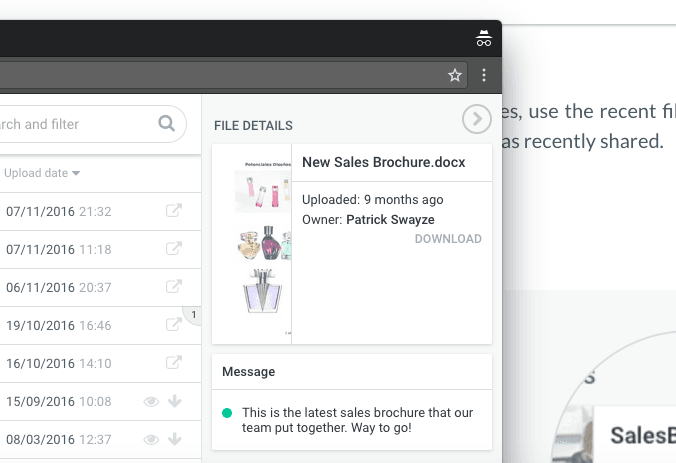Open the browser three-dot menu

pyautogui.click(x=484, y=75)
